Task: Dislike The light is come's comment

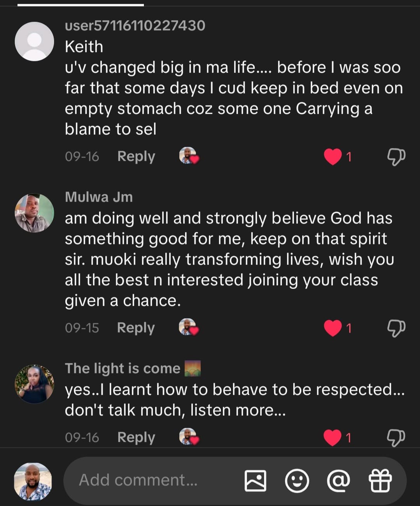Action: tap(396, 438)
